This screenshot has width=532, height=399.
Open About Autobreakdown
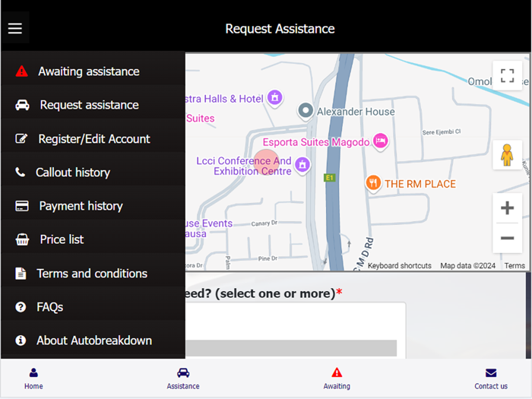(93, 340)
